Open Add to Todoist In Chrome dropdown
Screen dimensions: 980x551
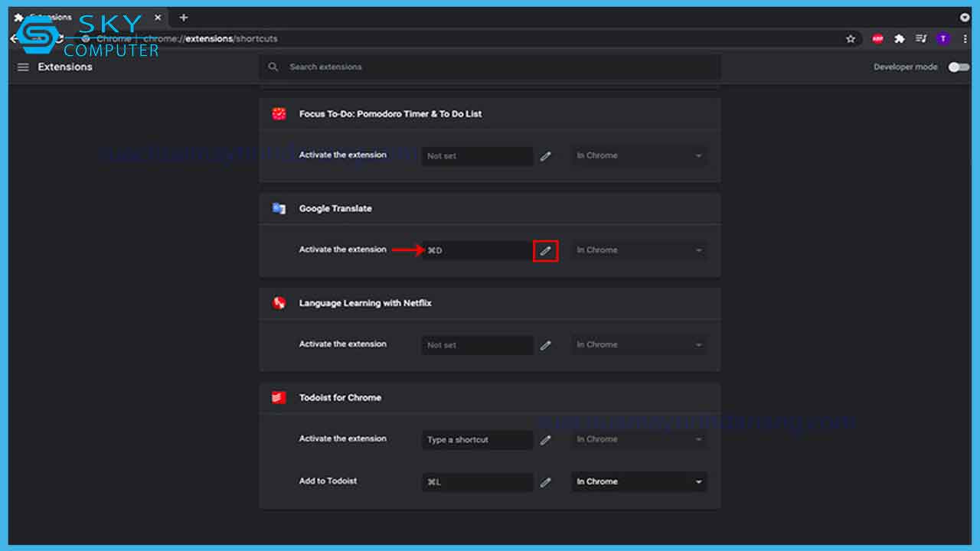tap(639, 482)
